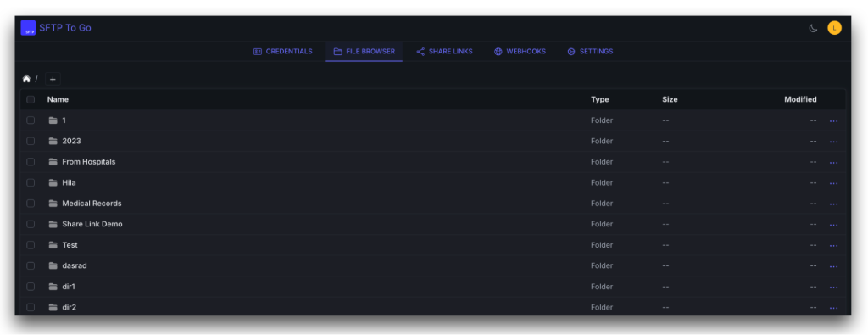Click folder icon of 2023

point(53,141)
